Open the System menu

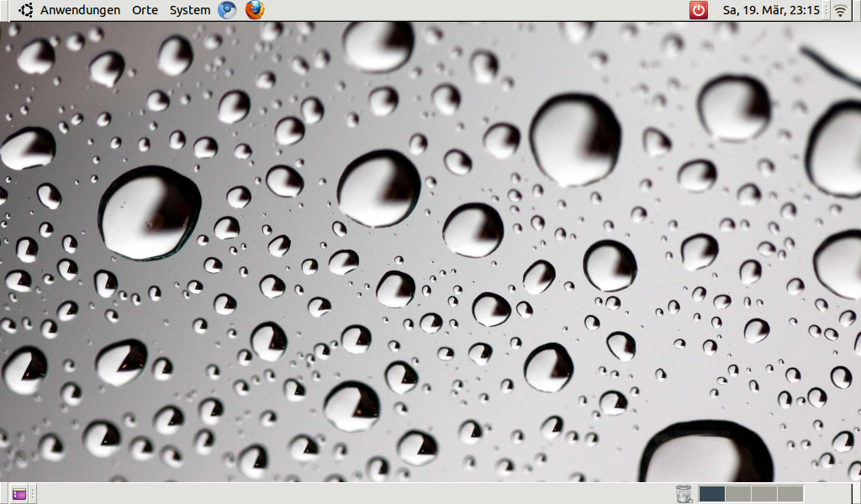pyautogui.click(x=190, y=10)
